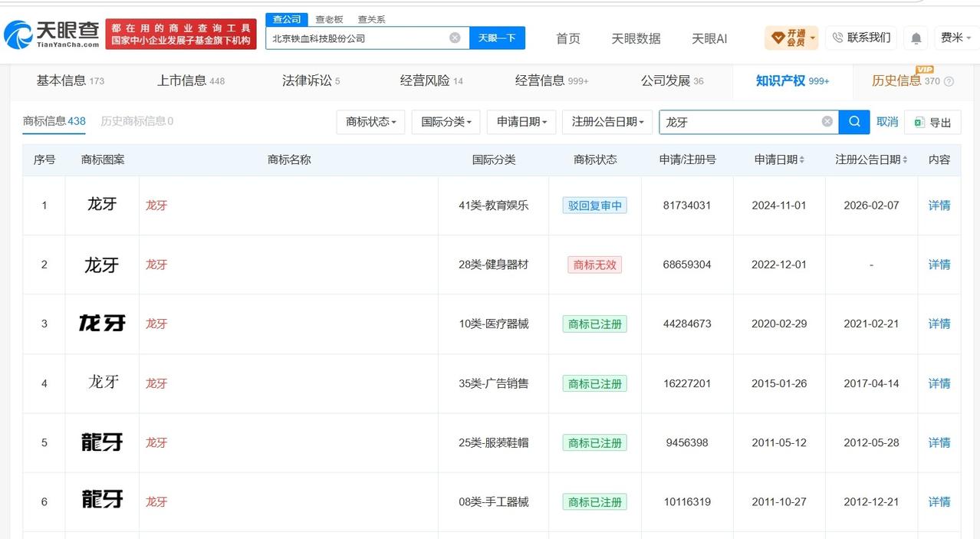Open the 基本信息 tab

pyautogui.click(x=71, y=81)
